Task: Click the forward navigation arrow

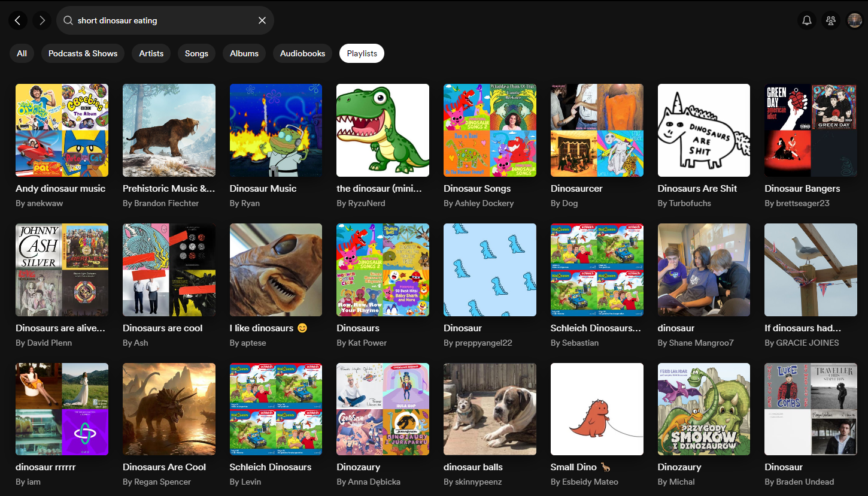Action: pos(41,20)
